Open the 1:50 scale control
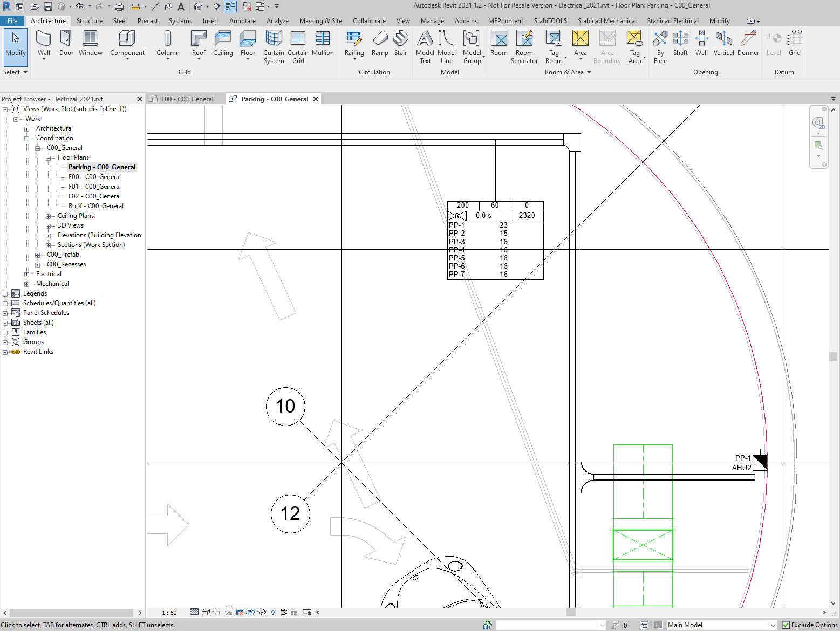840x631 pixels. point(168,612)
